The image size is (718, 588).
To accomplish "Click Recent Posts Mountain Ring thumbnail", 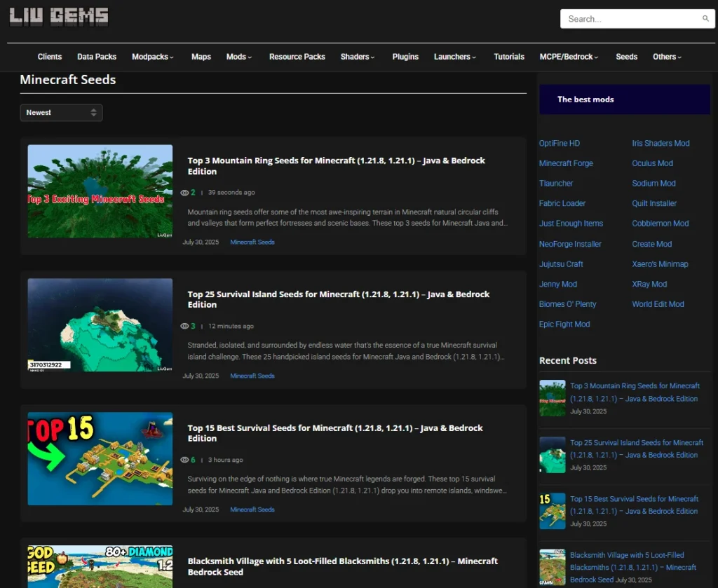I will [x=553, y=398].
